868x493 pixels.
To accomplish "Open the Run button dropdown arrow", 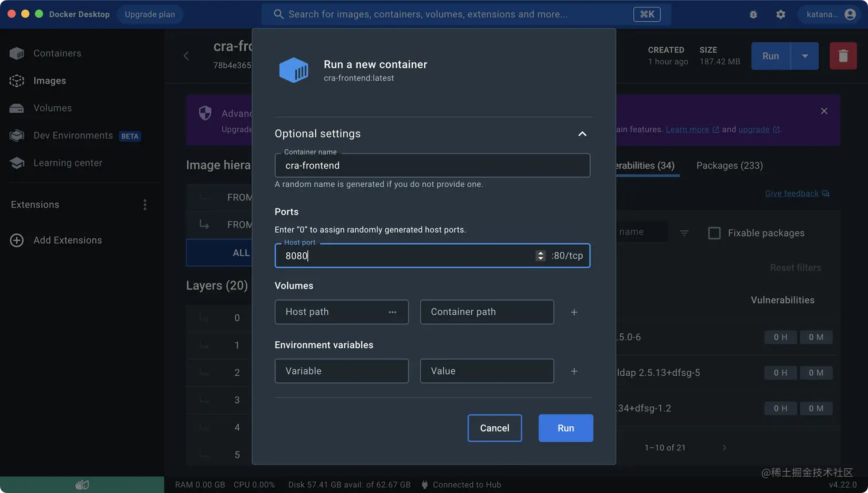I will click(x=805, y=56).
